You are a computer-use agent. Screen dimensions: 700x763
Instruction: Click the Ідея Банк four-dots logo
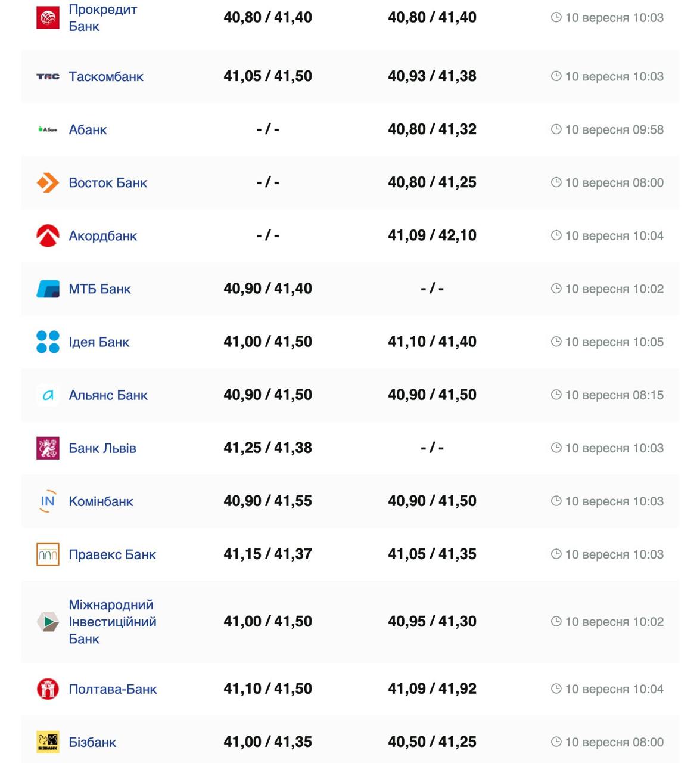pyautogui.click(x=48, y=342)
